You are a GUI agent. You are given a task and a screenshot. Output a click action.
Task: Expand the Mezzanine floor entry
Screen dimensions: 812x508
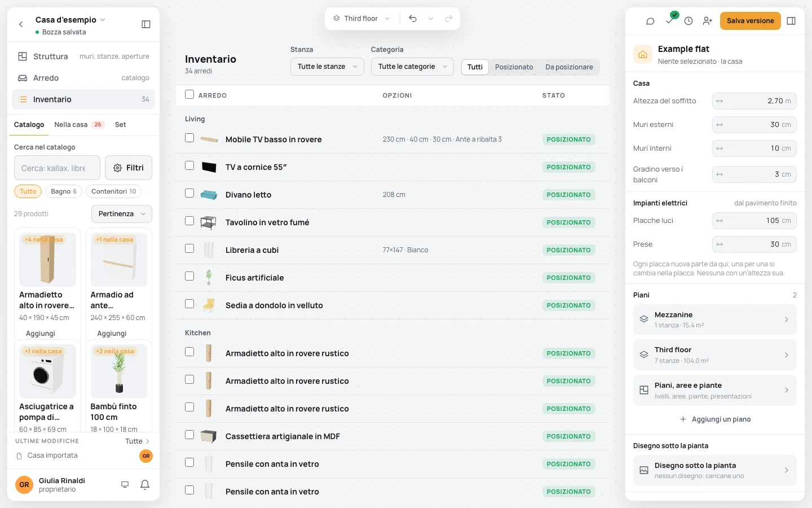(x=715, y=319)
